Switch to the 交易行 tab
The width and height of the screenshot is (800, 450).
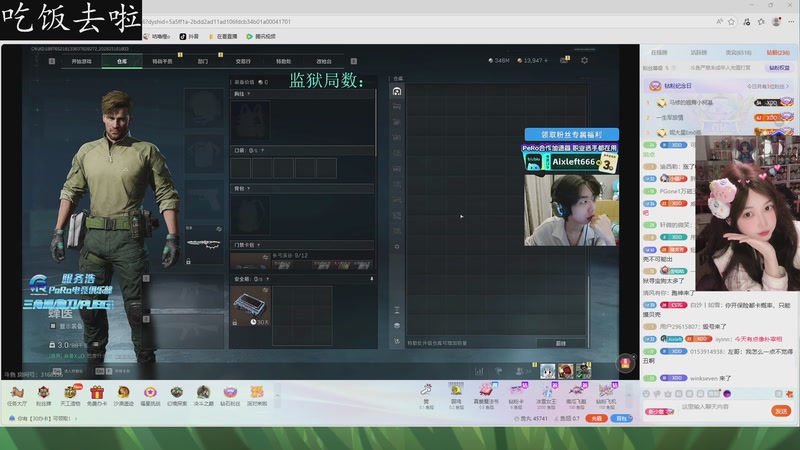pos(243,61)
